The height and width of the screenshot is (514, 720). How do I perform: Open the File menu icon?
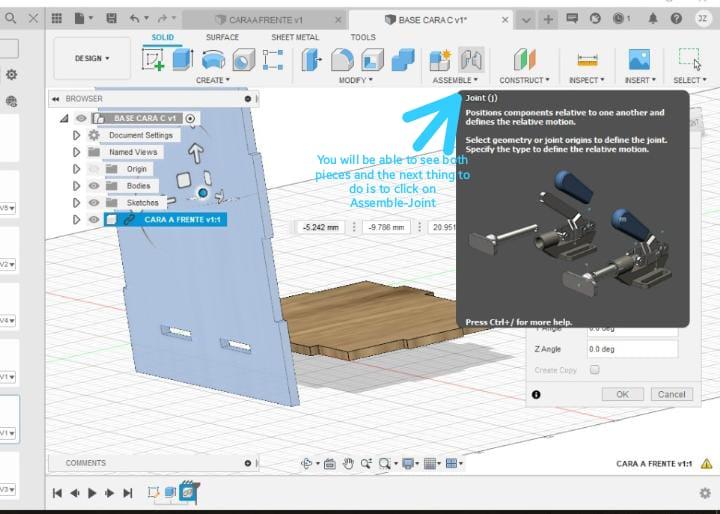80,18
